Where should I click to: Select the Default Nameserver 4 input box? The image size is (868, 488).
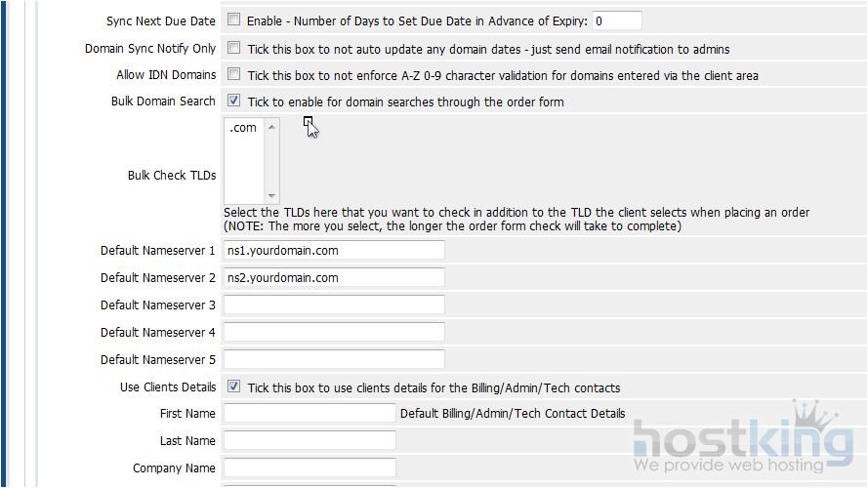(334, 332)
